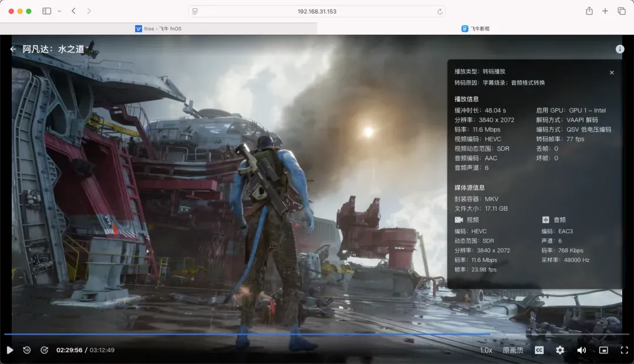Open the Safari Share button
This screenshot has width=634, height=364.
[x=589, y=11]
